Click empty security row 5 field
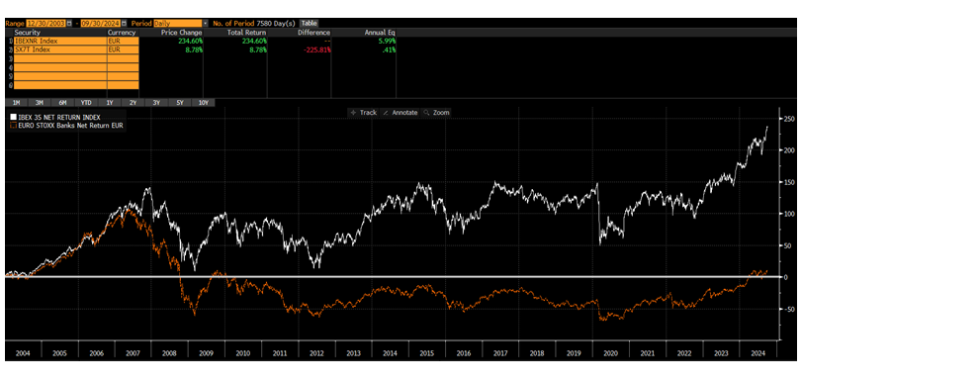Image resolution: width=980 pixels, height=382 pixels. 60,76
